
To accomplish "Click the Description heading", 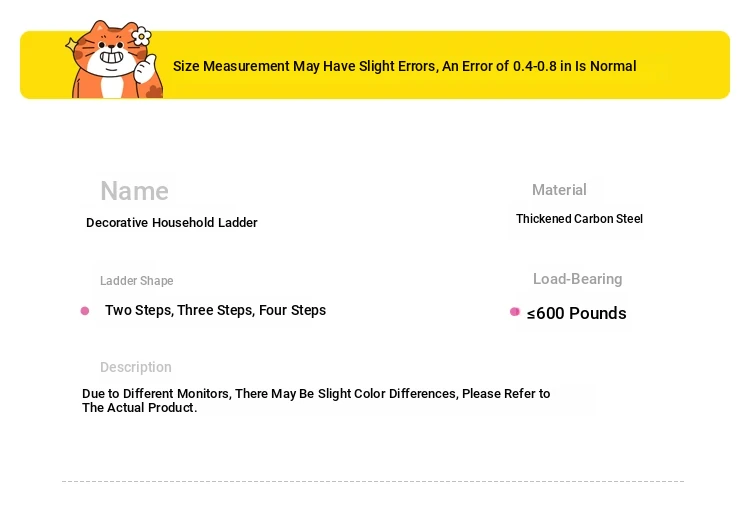I will tap(136, 367).
